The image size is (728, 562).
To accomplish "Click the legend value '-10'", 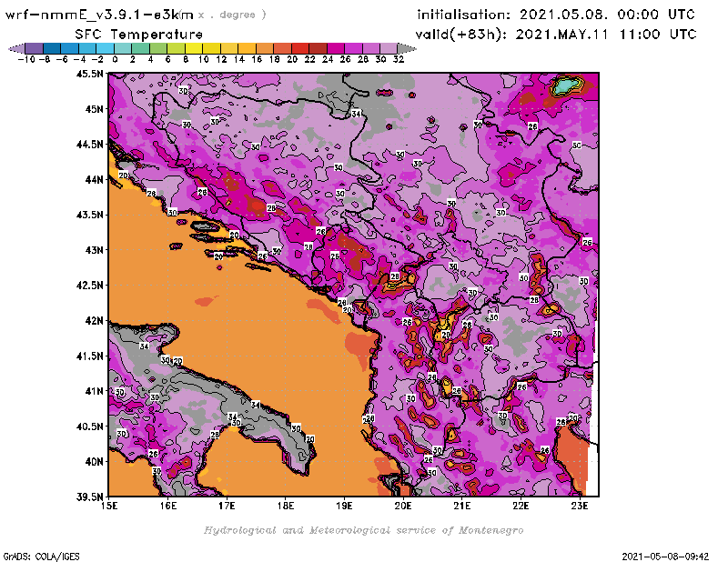I will pos(26,59).
